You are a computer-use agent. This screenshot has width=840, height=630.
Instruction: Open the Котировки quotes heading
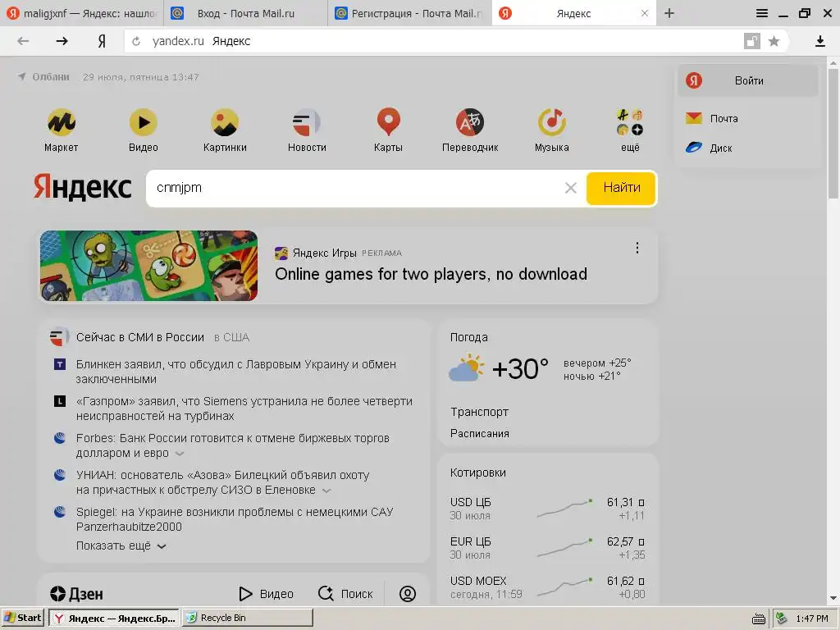click(x=478, y=472)
